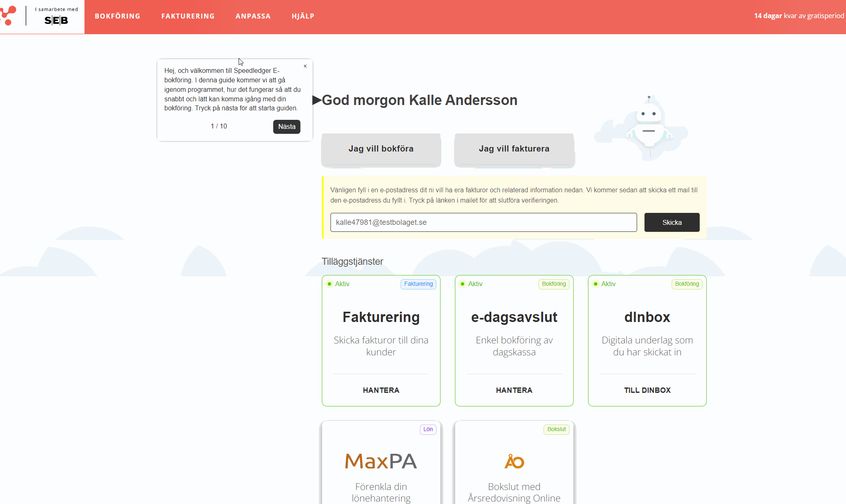
Task: Click the MaxPA logo
Action: (x=381, y=461)
